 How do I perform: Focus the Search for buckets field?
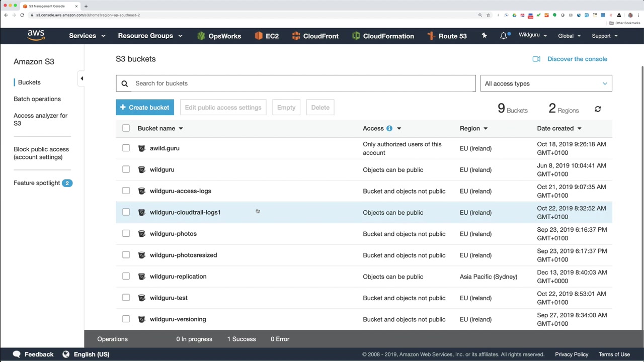point(295,83)
